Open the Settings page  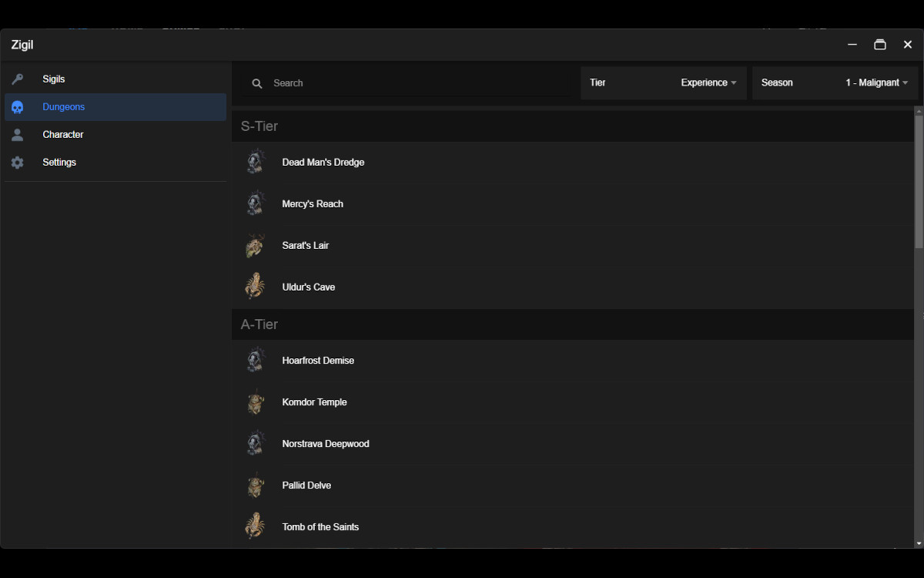click(59, 163)
